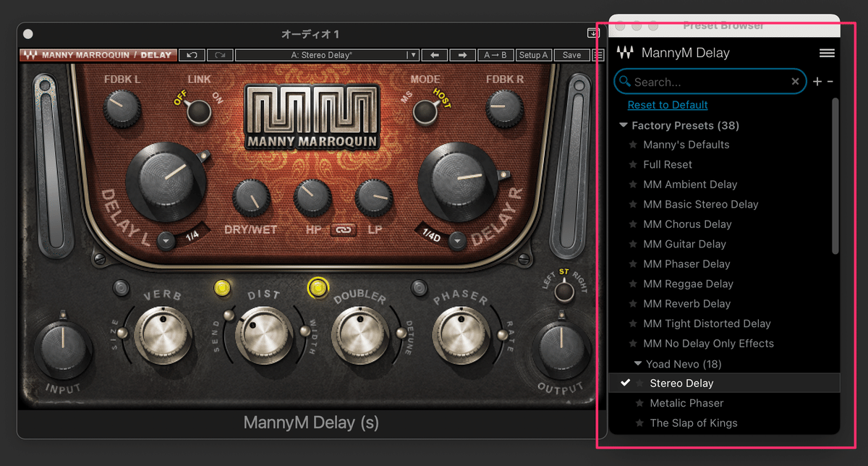Favorite MM Reggae Delay with star
Screen dimensions: 868x466
(633, 284)
